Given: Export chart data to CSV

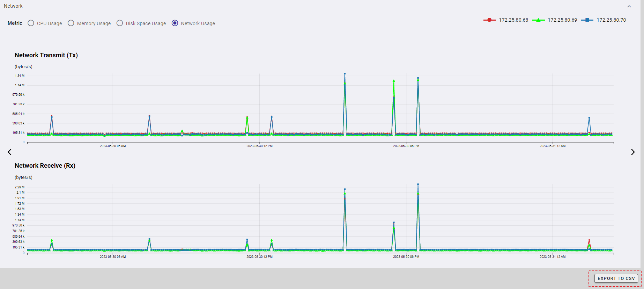Looking at the screenshot, I should coord(616,278).
